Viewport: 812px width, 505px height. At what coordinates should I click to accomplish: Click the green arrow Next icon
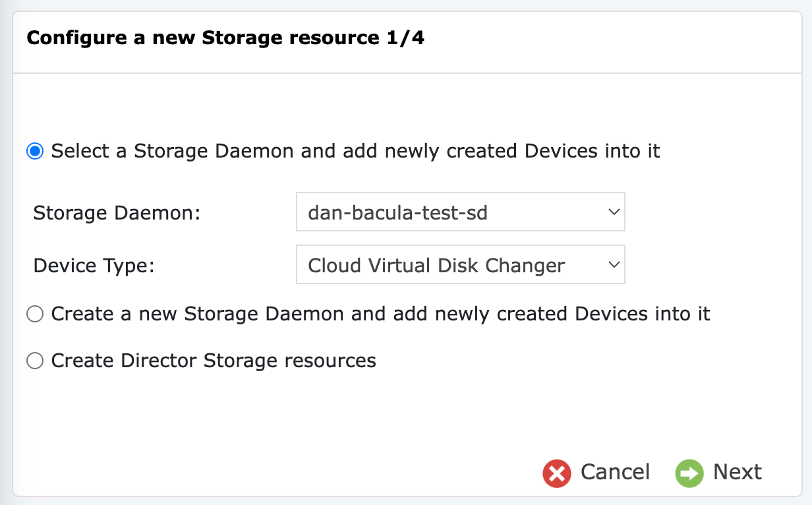click(689, 473)
